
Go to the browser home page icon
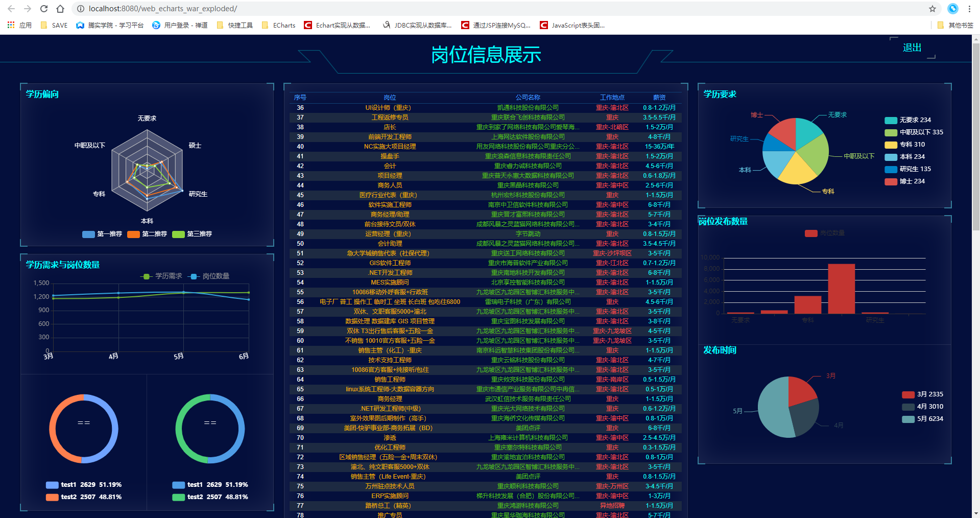click(60, 9)
